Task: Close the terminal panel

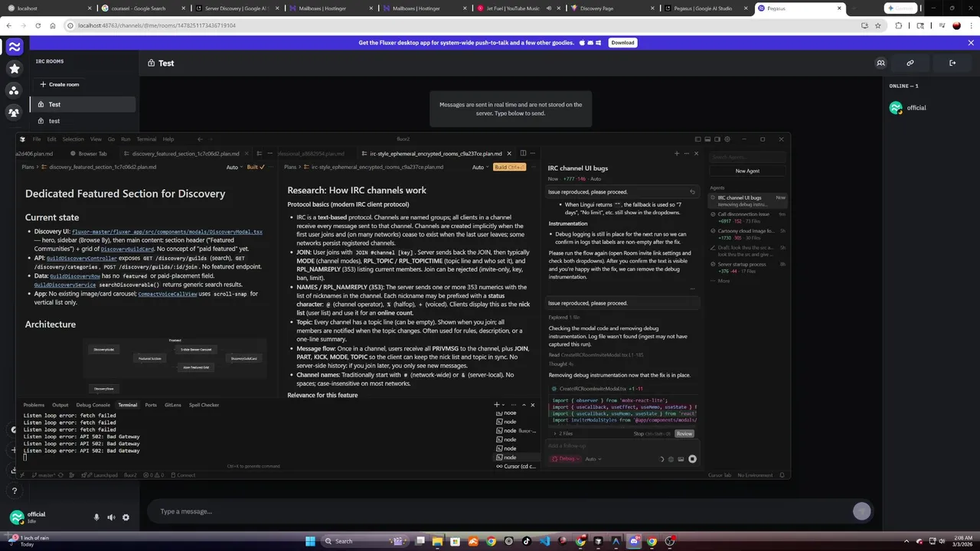Action: click(x=533, y=405)
